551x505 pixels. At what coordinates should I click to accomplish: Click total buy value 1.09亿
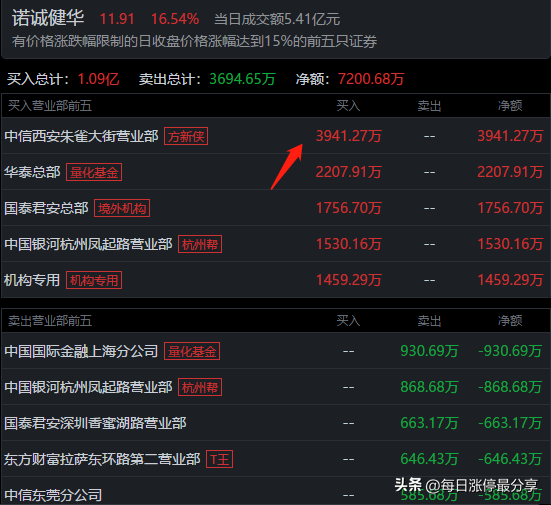(x=99, y=79)
